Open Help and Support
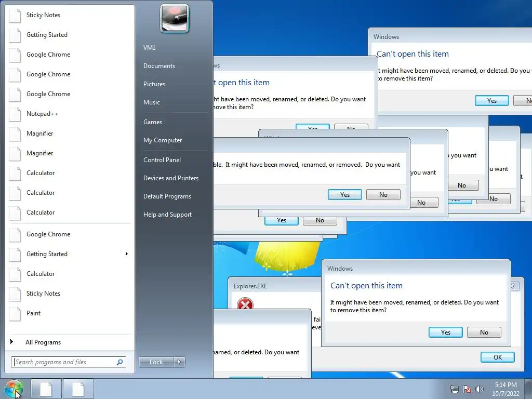Viewport: 532px width, 399px height. click(167, 215)
